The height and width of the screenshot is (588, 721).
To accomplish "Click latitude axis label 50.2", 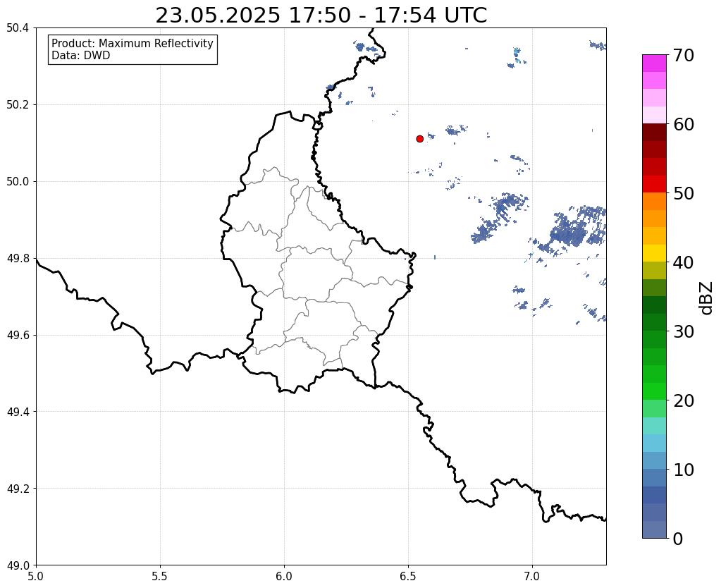I will coord(18,105).
